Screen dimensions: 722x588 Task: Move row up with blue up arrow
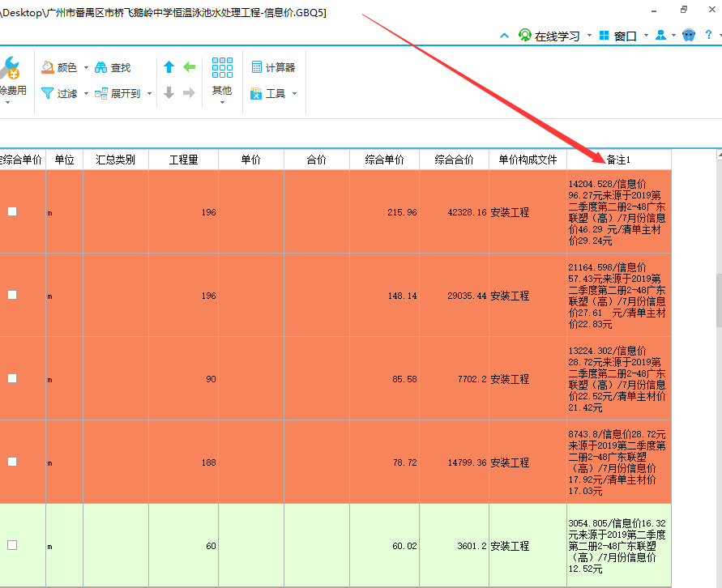169,67
